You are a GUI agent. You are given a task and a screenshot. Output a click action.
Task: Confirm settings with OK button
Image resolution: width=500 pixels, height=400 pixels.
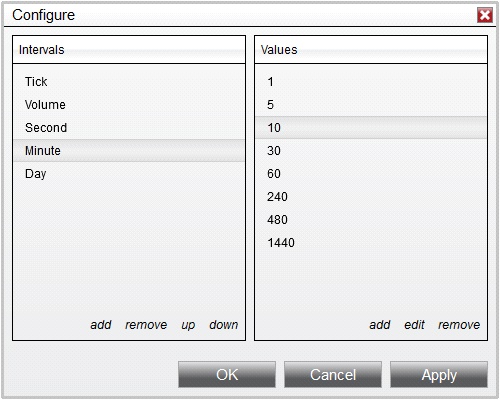(x=227, y=375)
